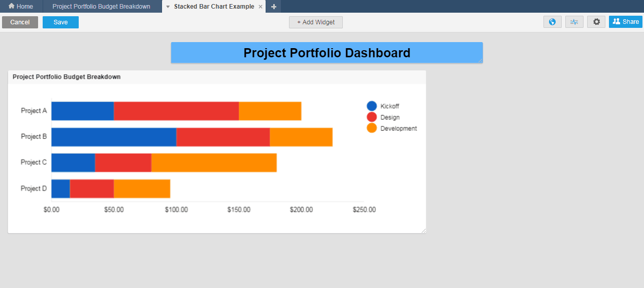Viewport: 644px width, 288px height.
Task: Click Project C orange Development bar segment
Action: [214, 163]
